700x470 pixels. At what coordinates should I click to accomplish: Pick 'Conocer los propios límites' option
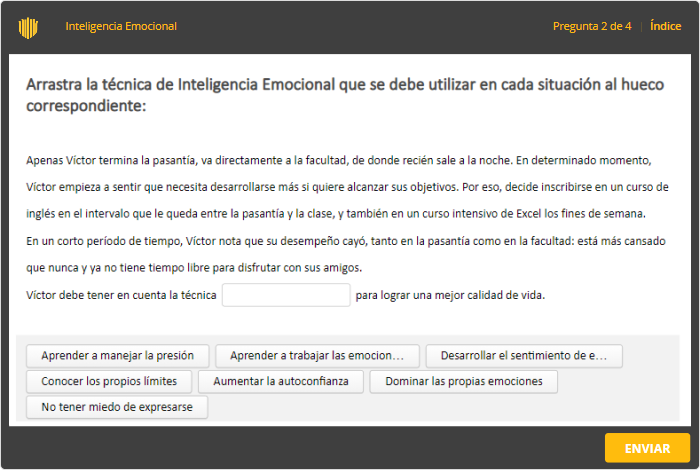click(109, 382)
